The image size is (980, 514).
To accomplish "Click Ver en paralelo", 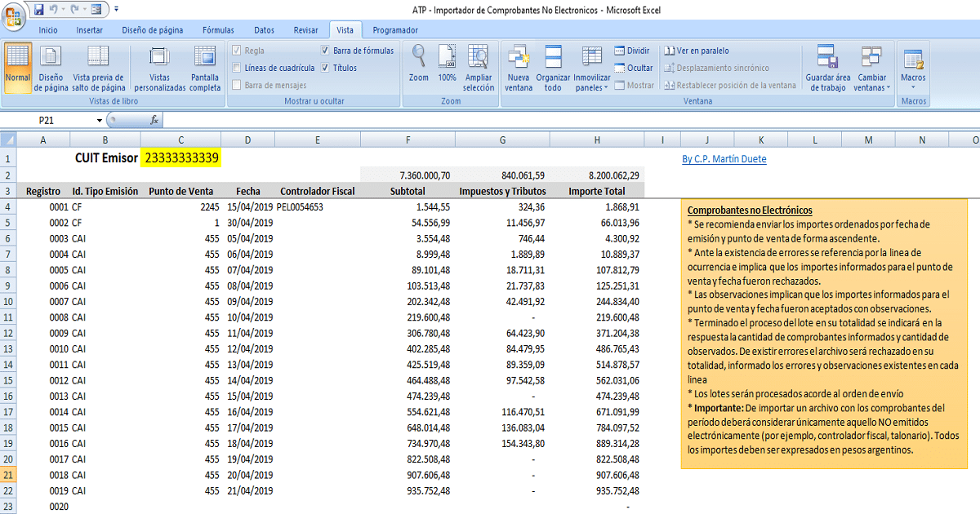I will [697, 51].
